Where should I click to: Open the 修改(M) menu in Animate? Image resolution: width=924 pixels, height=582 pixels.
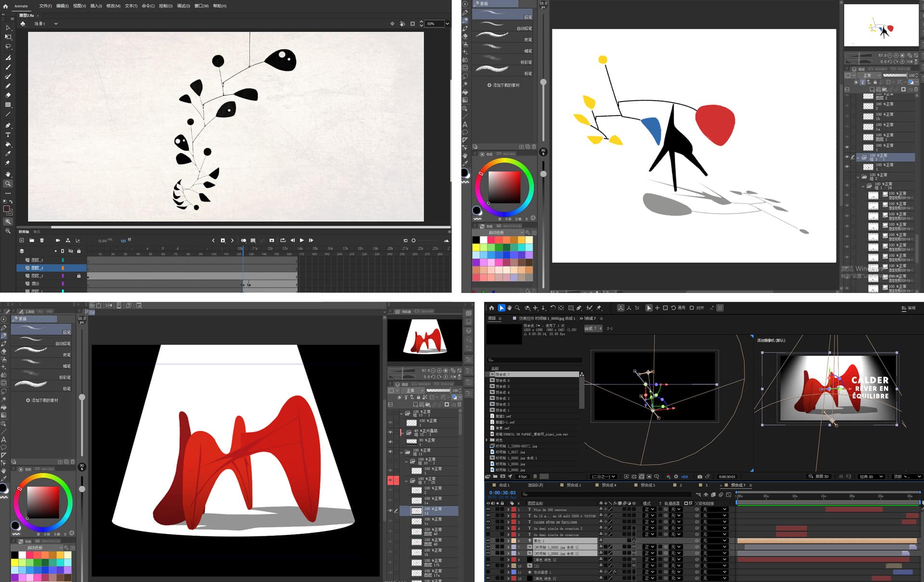click(114, 6)
